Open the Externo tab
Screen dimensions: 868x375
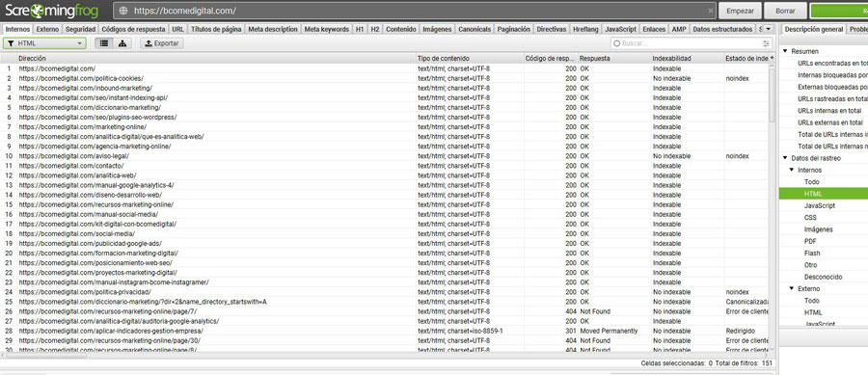point(47,29)
